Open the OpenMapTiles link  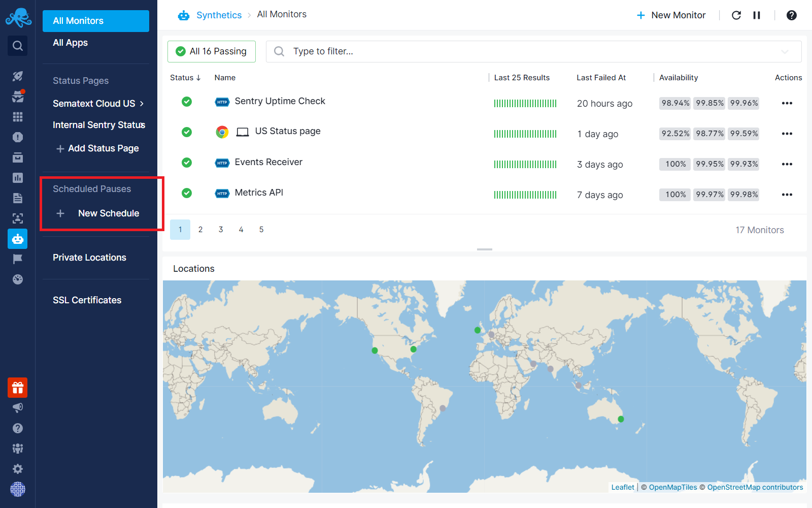coord(673,487)
